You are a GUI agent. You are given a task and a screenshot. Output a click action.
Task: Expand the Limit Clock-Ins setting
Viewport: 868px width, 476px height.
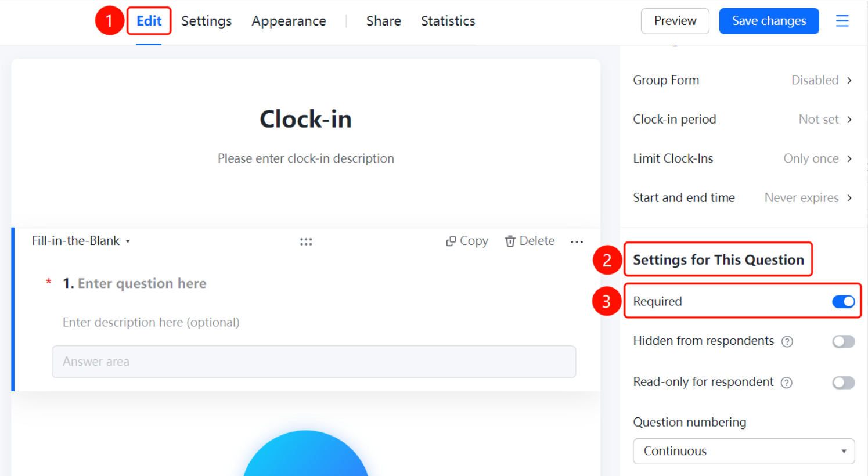click(x=743, y=158)
